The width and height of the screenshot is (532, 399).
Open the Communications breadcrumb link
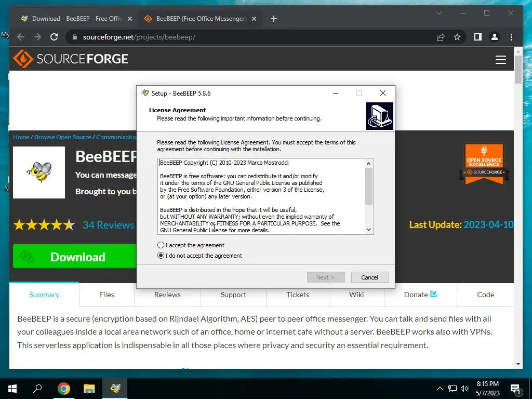pos(116,137)
